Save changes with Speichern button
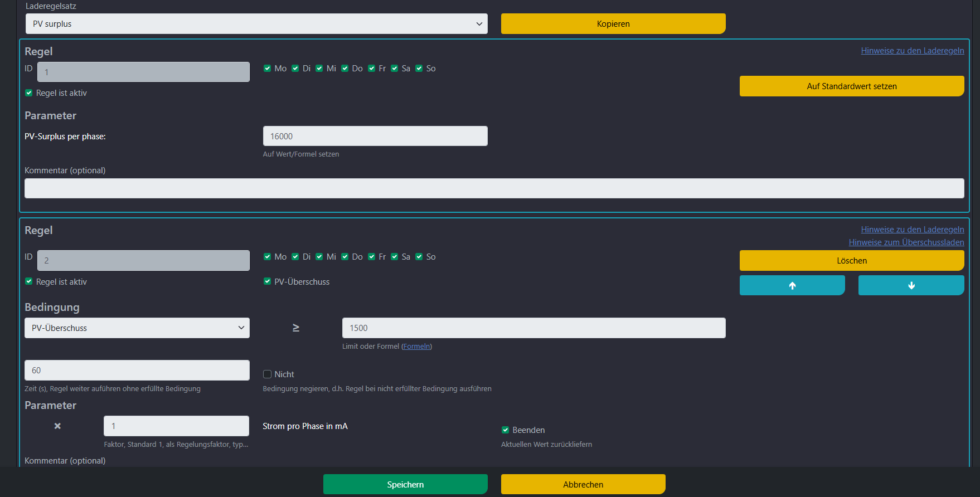Image resolution: width=980 pixels, height=497 pixels. [405, 485]
